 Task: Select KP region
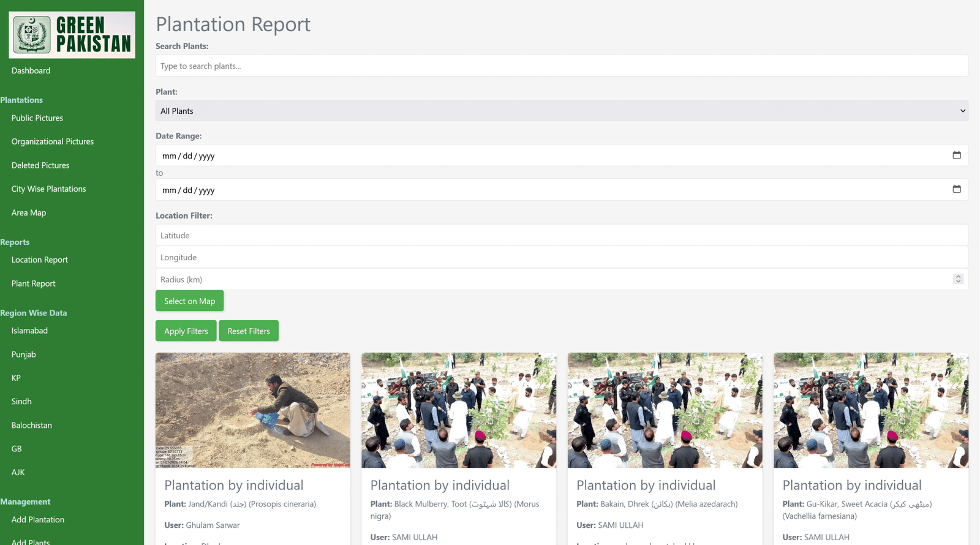(16, 378)
